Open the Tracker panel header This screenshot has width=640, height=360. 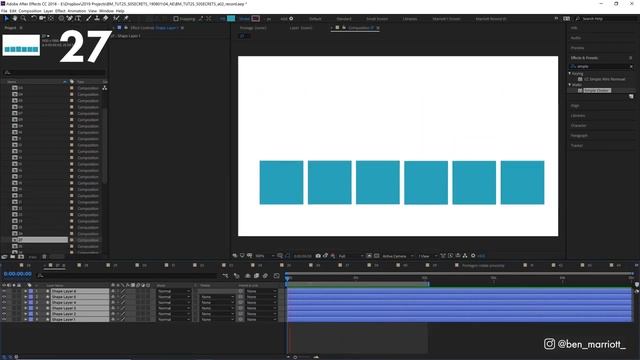point(576,145)
